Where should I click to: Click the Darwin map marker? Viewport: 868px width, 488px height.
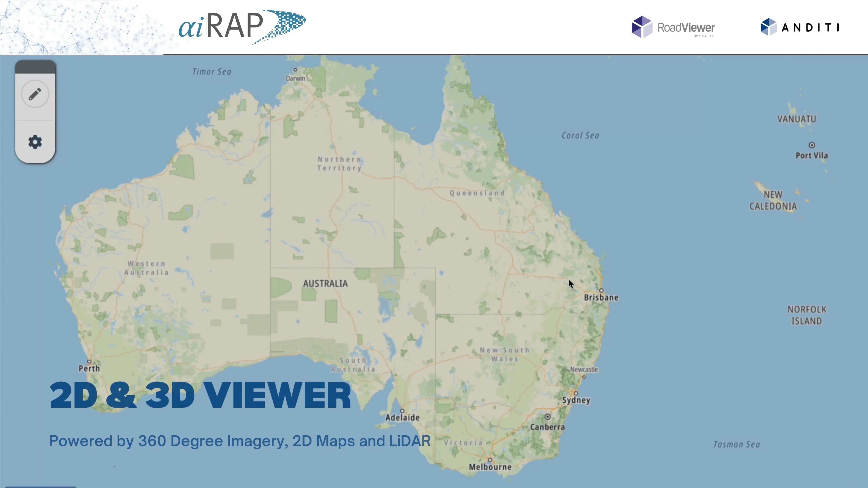295,70
